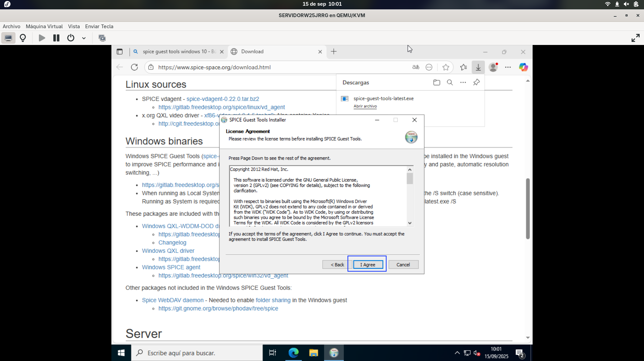Search downloads in Descargas panel
Image resolution: width=644 pixels, height=361 pixels.
click(x=450, y=82)
